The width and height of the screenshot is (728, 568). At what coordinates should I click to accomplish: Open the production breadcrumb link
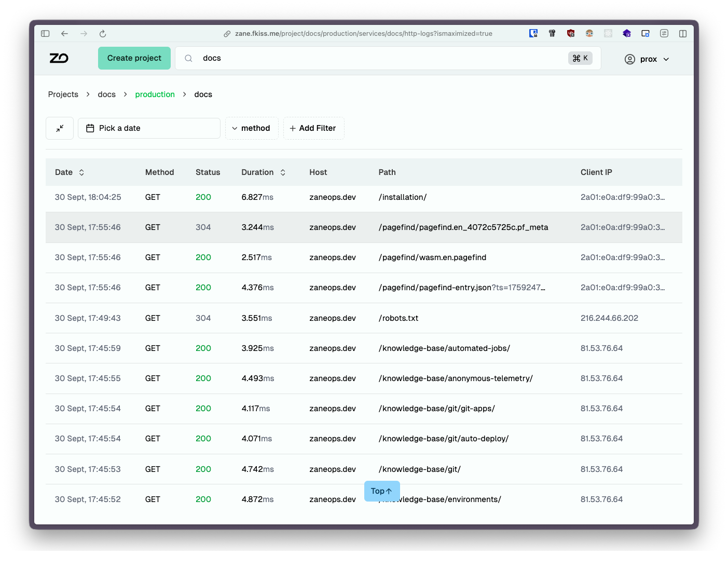click(x=155, y=94)
